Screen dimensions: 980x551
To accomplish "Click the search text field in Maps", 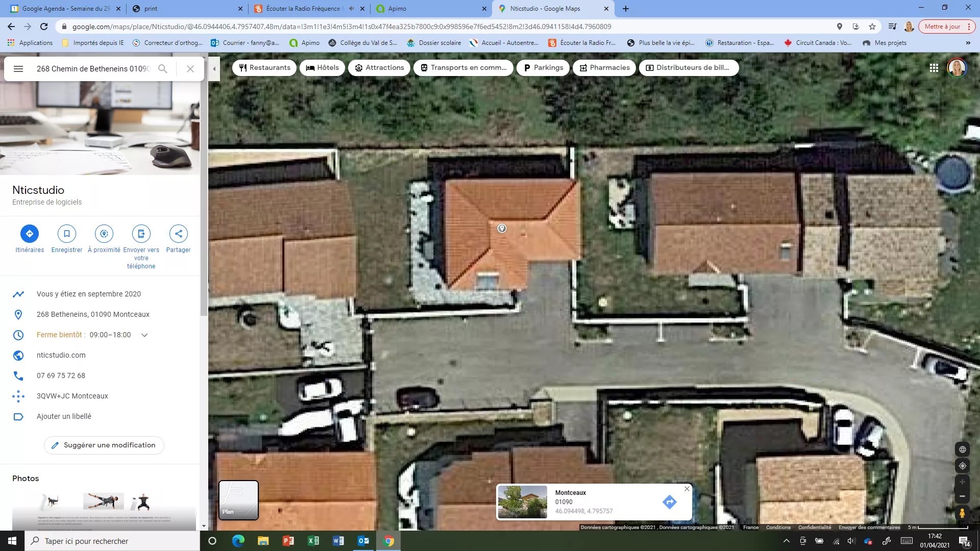I will [x=93, y=68].
